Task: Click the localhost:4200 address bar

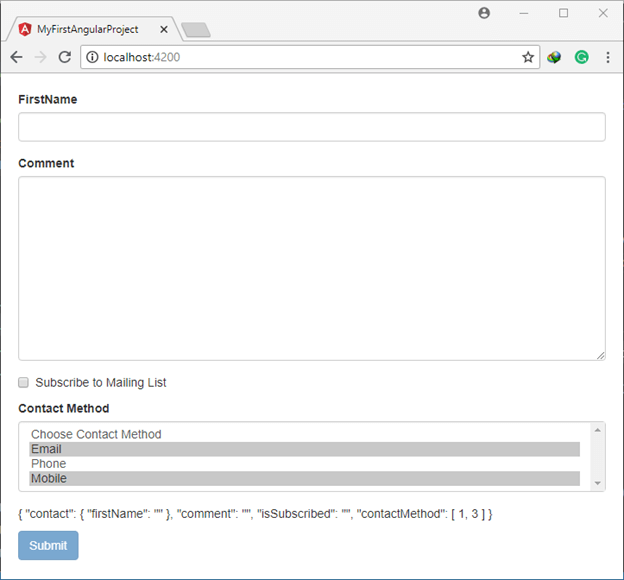Action: (x=310, y=57)
